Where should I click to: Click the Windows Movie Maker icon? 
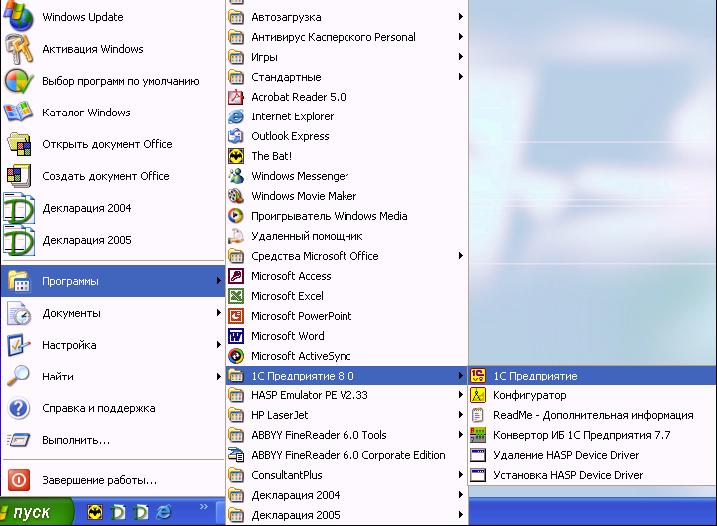tap(236, 196)
